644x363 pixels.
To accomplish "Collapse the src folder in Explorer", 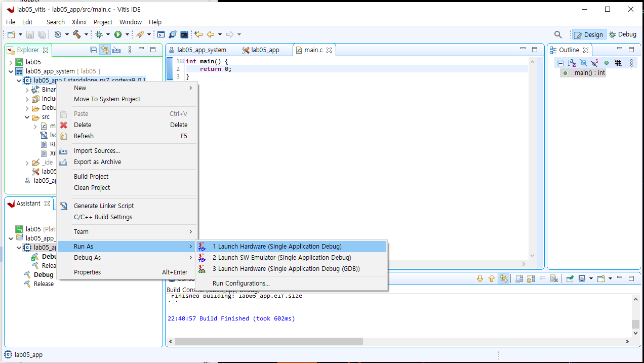I will [27, 117].
